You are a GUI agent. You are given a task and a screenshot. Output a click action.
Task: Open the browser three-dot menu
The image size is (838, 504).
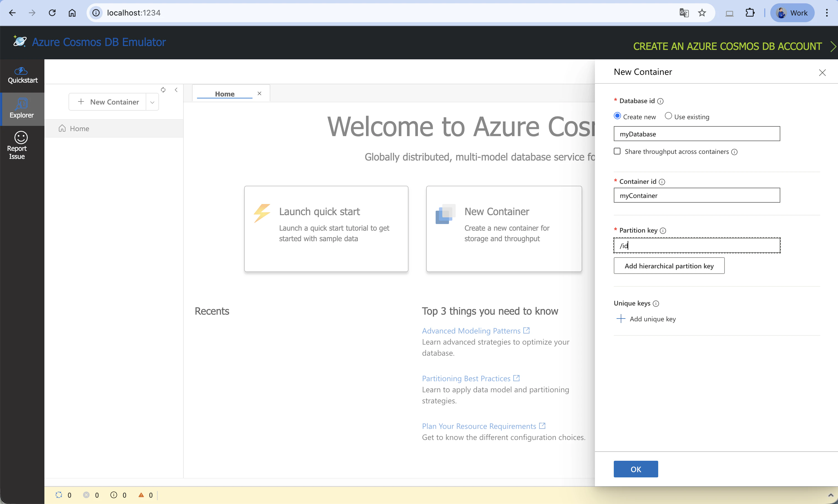[827, 13]
